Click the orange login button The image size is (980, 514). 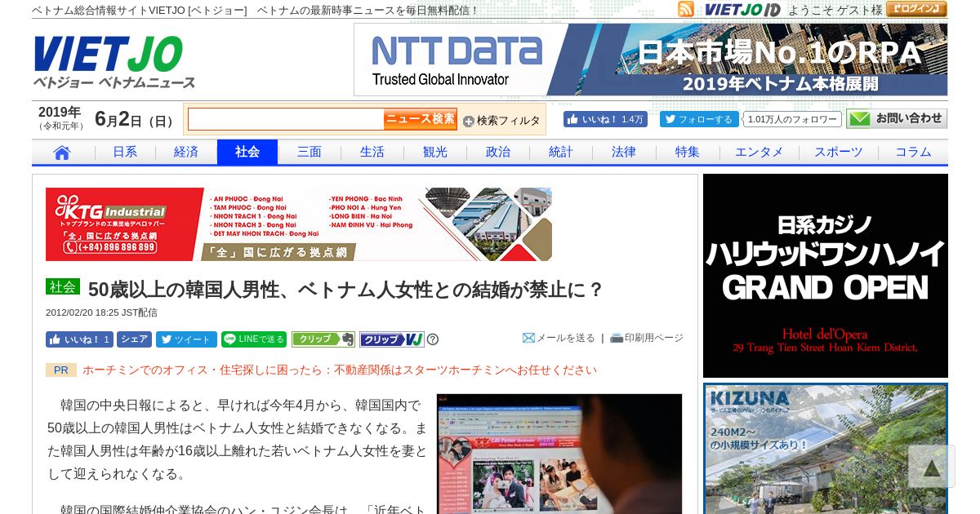[916, 10]
